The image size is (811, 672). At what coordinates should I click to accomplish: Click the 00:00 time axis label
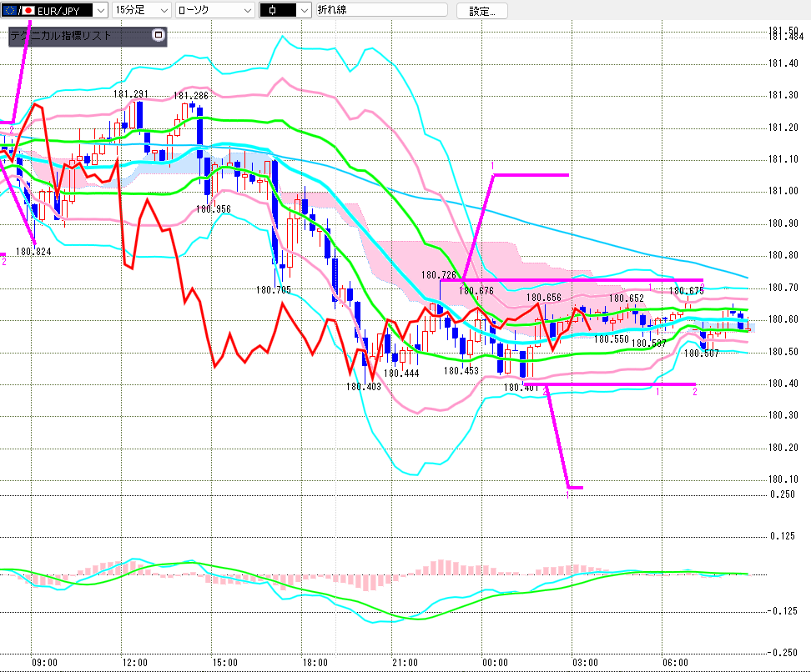495,663
